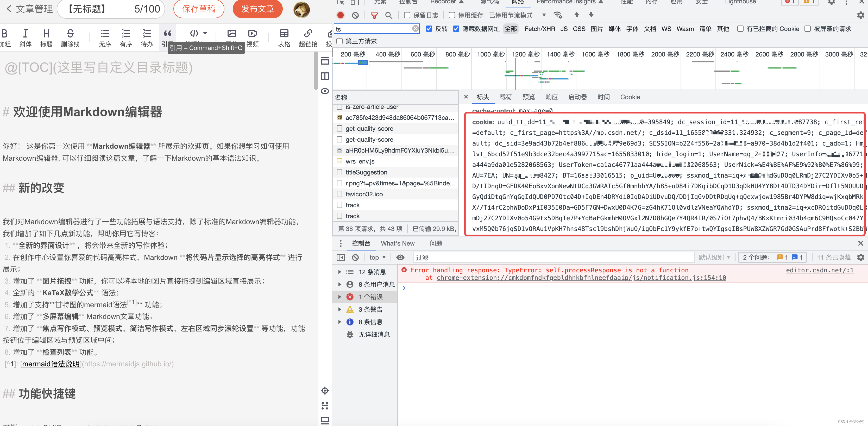Click the strikethrough (删除线) formatting icon

pyautogui.click(x=70, y=34)
